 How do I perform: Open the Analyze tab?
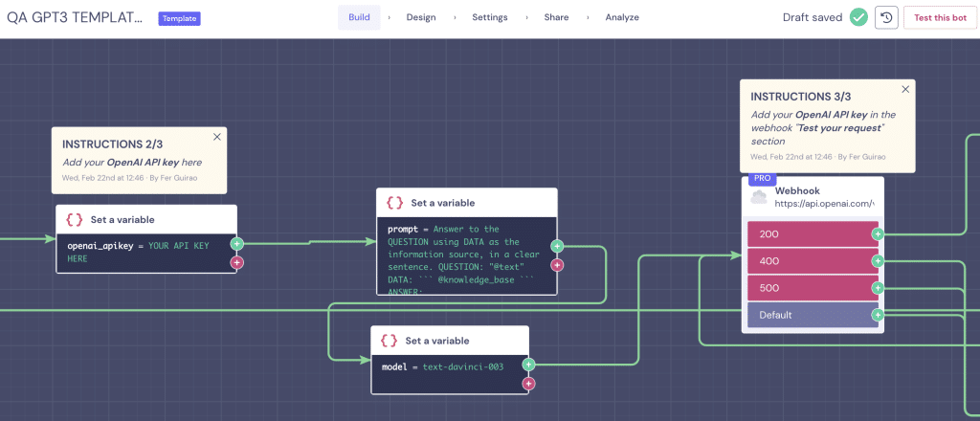[622, 17]
